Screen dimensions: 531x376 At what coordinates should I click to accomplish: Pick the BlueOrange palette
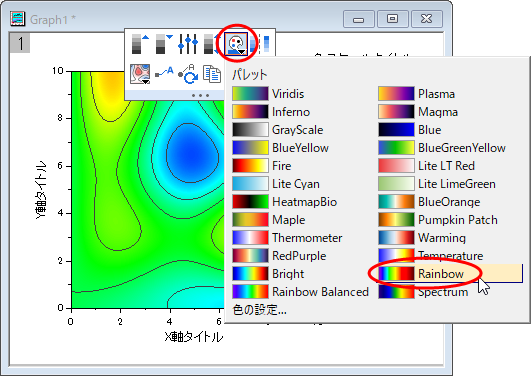click(429, 202)
